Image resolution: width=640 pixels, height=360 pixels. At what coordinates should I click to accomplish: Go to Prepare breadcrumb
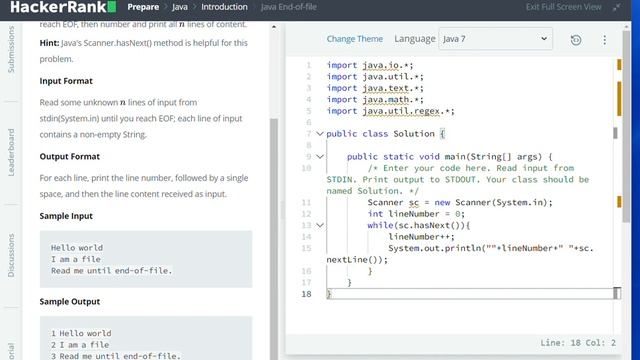[143, 7]
